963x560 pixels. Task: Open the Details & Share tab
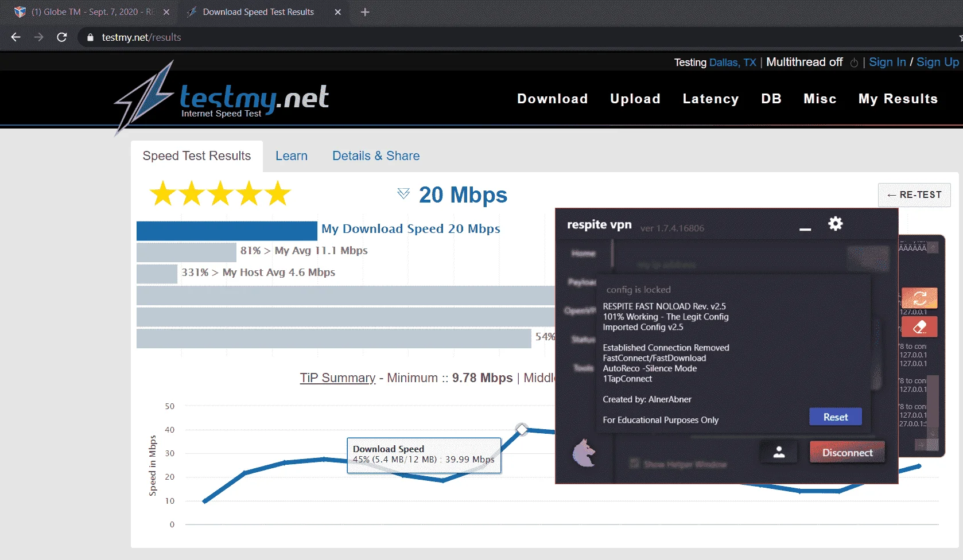pyautogui.click(x=376, y=156)
